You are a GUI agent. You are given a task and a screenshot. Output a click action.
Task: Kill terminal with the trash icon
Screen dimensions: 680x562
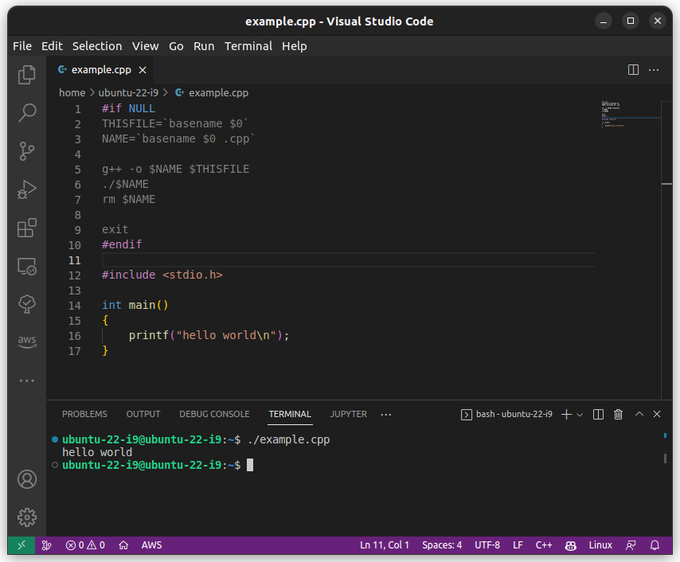click(x=618, y=415)
